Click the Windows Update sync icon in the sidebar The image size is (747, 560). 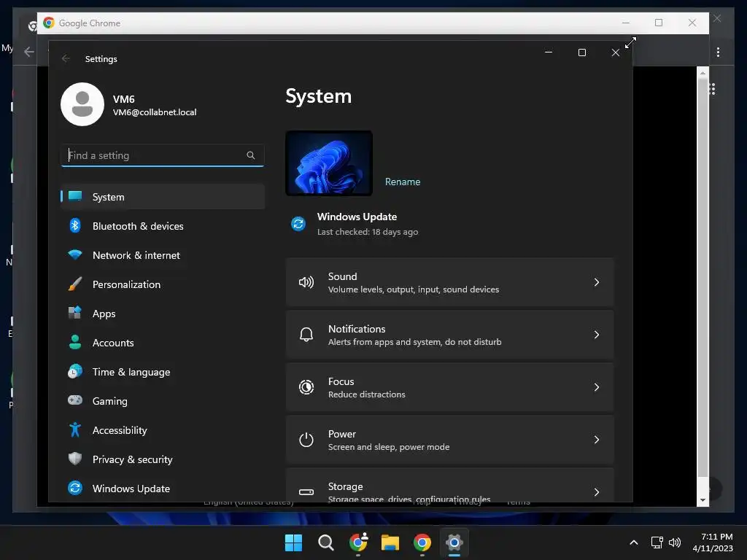tap(75, 488)
